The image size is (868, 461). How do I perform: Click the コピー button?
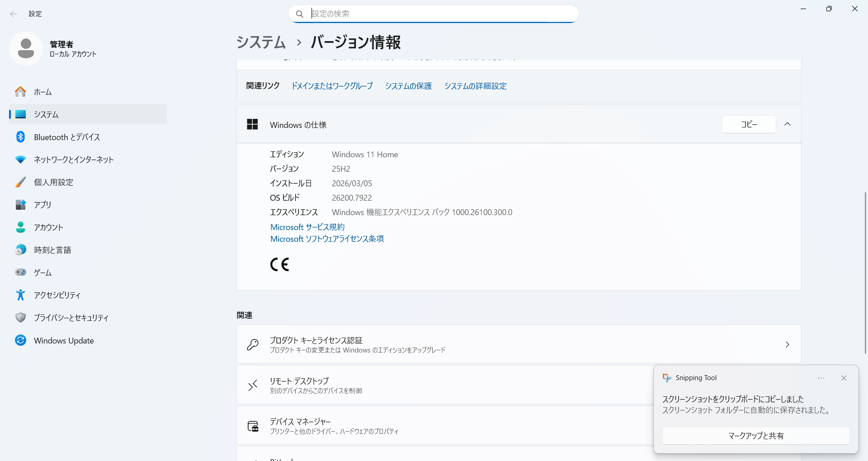pyautogui.click(x=749, y=124)
